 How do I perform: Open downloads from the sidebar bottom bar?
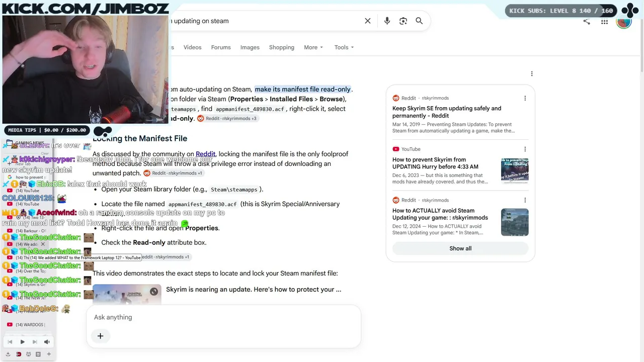8,354
